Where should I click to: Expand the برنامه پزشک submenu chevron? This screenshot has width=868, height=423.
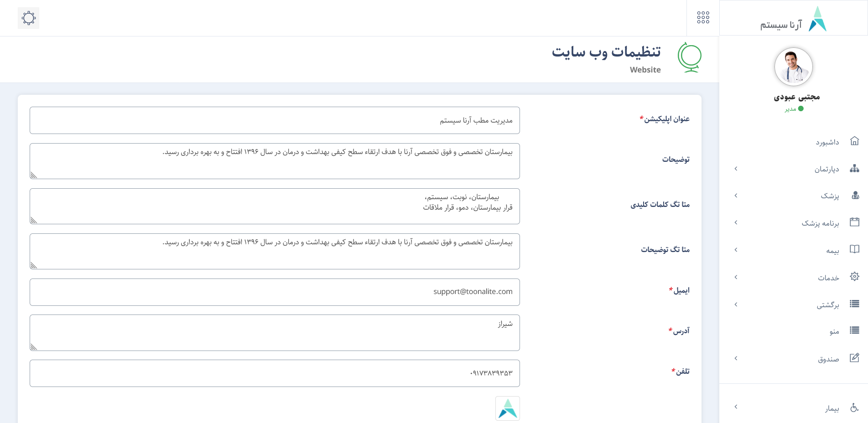tap(736, 222)
